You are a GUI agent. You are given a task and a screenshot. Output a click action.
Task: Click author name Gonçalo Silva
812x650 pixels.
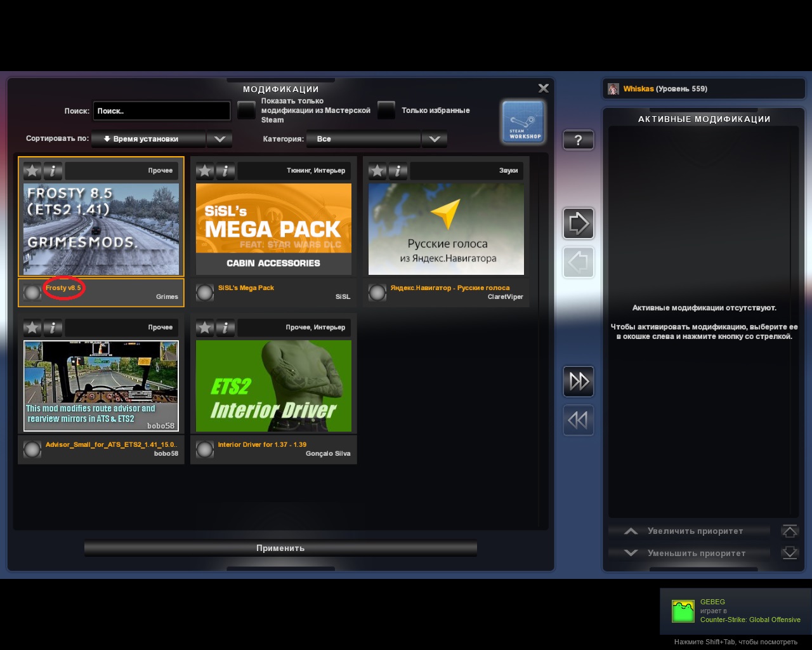[328, 454]
